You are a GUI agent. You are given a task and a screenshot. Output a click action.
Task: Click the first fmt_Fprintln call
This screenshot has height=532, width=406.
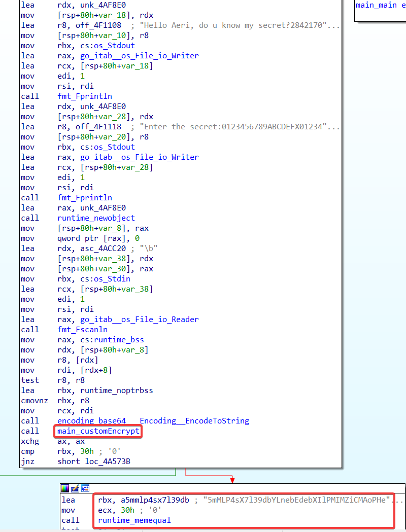[x=85, y=96]
